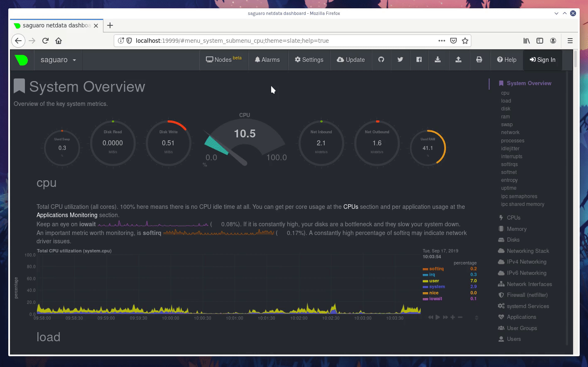Open the GitHub icon link
The image size is (588, 367).
(381, 59)
